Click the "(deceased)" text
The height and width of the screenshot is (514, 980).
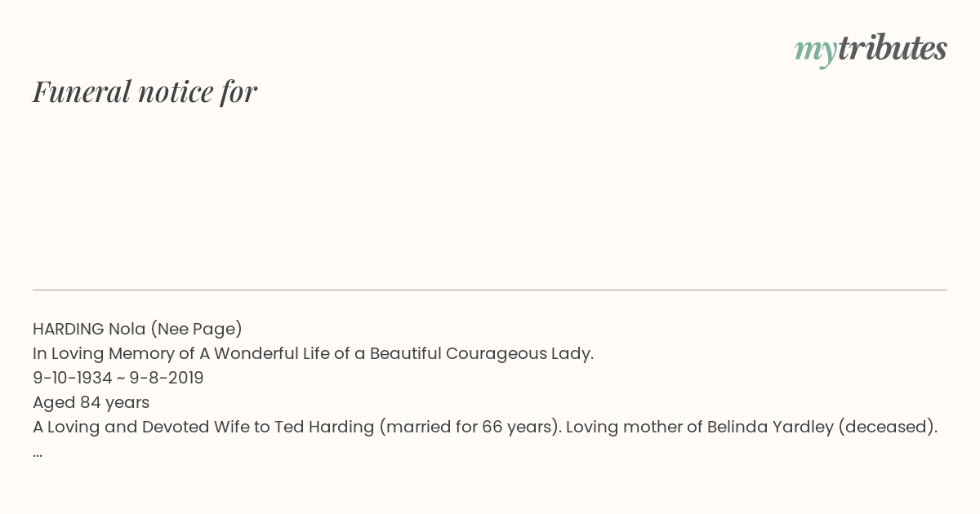pos(888,428)
